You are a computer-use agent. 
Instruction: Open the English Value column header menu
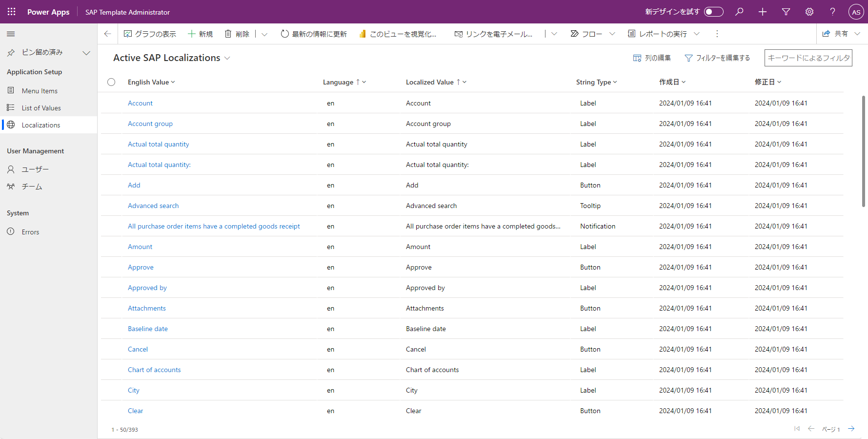tap(151, 82)
